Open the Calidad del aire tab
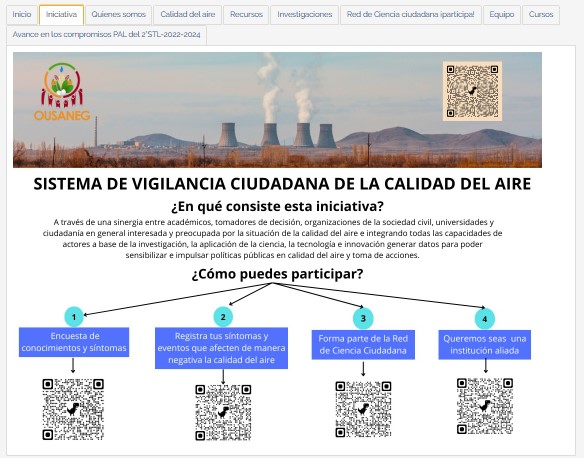The width and height of the screenshot is (584, 458). [188, 15]
